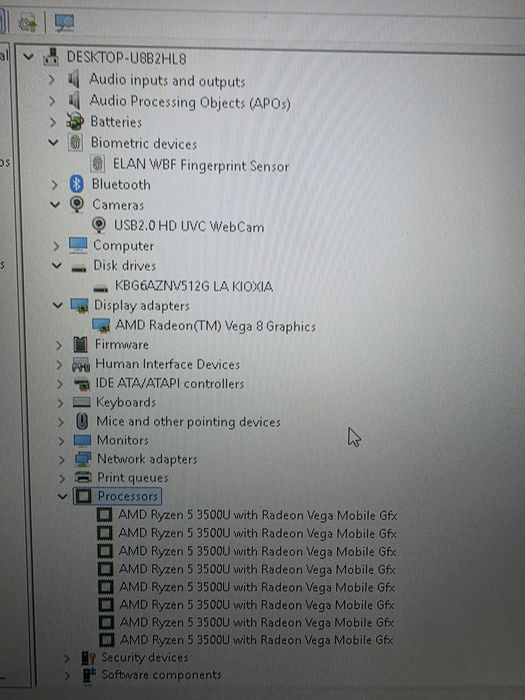Click the KBG6AZNV512G disk icon
Viewport: 525px width, 700px height.
pos(101,288)
